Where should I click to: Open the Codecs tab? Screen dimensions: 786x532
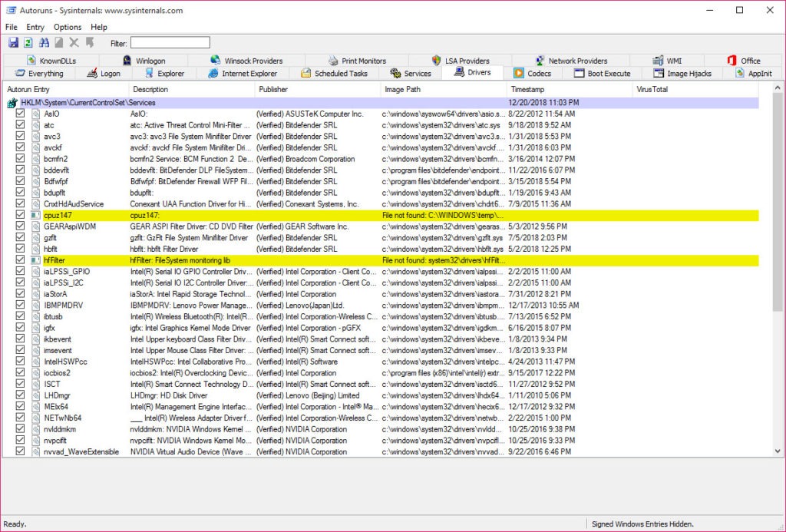(533, 73)
